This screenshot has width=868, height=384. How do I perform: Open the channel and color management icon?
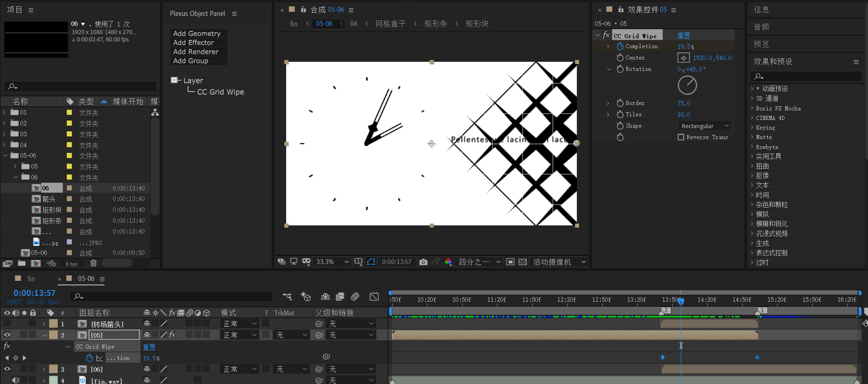coord(448,262)
